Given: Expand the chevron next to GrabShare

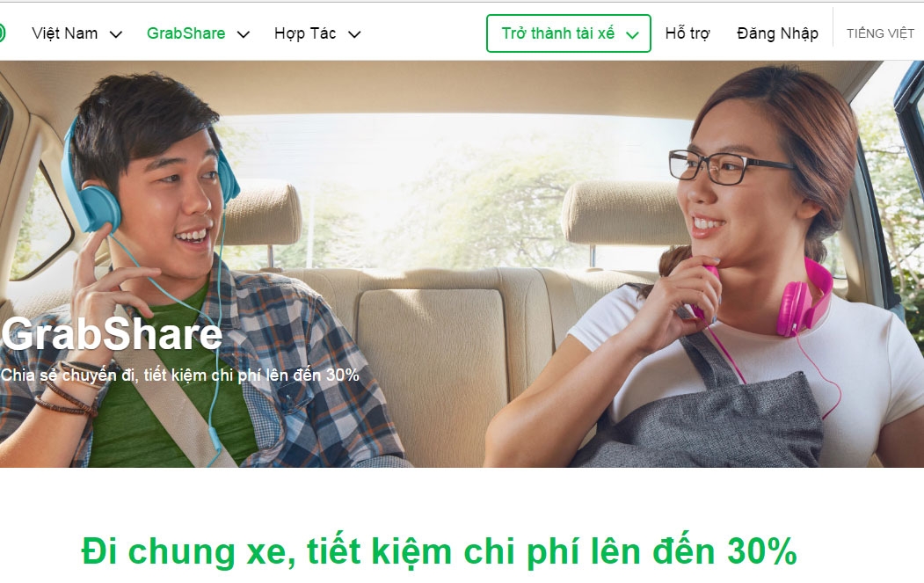Looking at the screenshot, I should point(244,35).
